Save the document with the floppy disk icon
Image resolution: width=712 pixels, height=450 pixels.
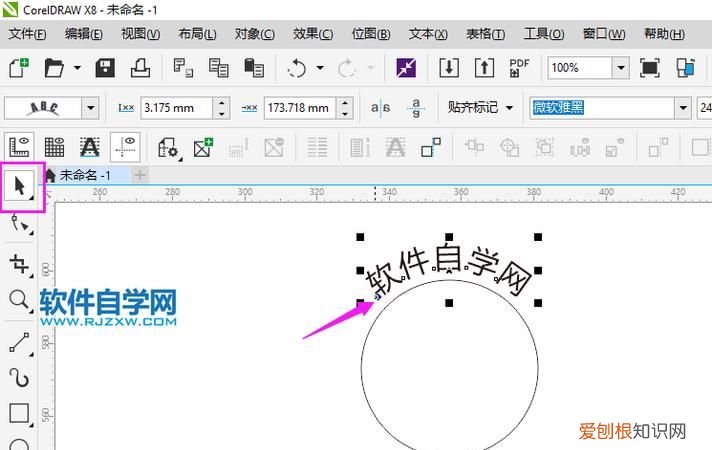105,68
